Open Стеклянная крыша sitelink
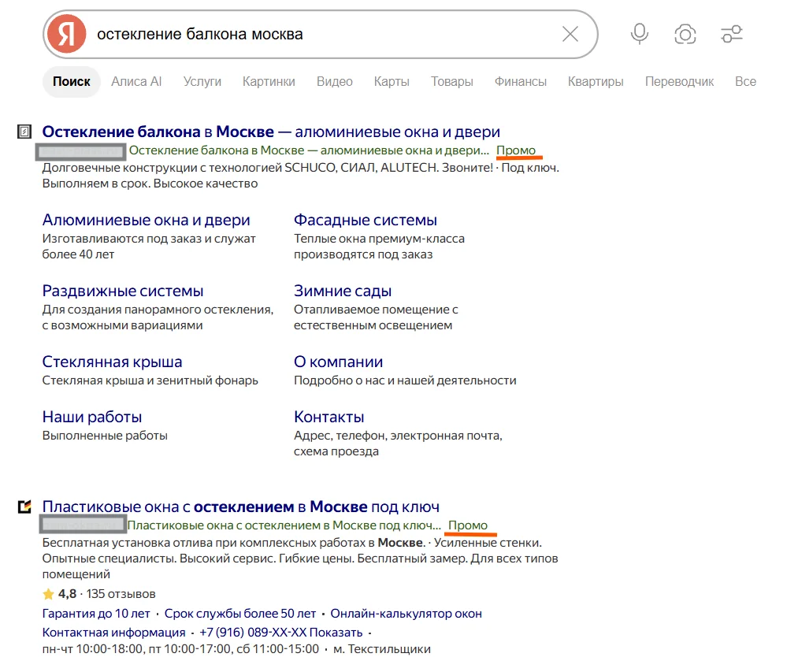This screenshot has width=798, height=672. coord(112,362)
